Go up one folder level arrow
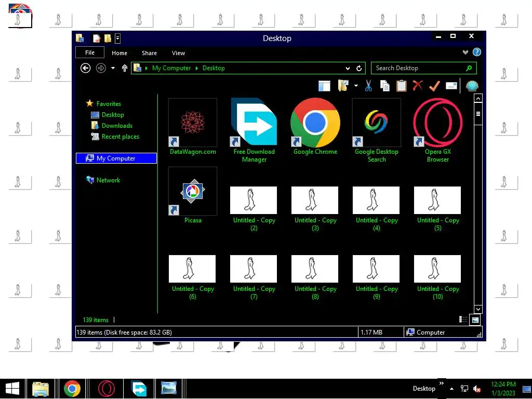The width and height of the screenshot is (532, 399). click(x=125, y=68)
